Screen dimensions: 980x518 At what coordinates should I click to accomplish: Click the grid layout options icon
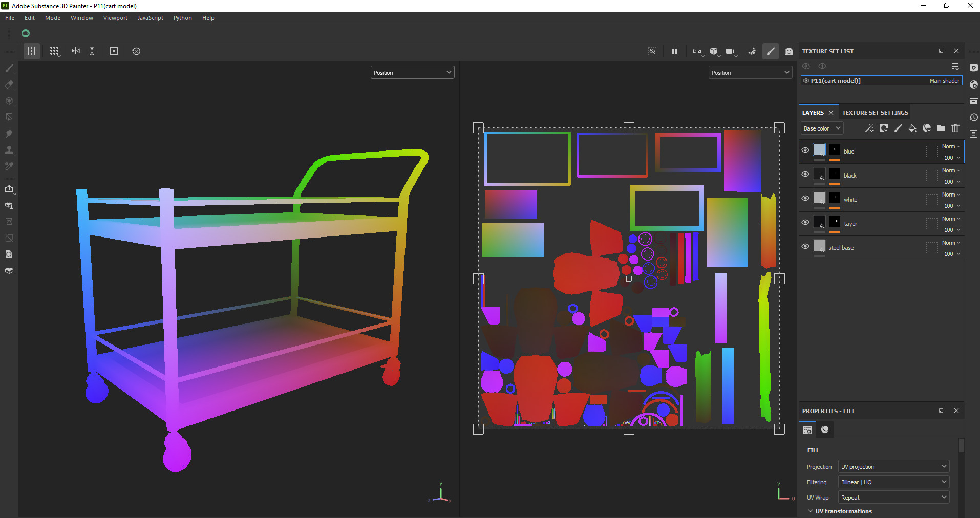54,51
